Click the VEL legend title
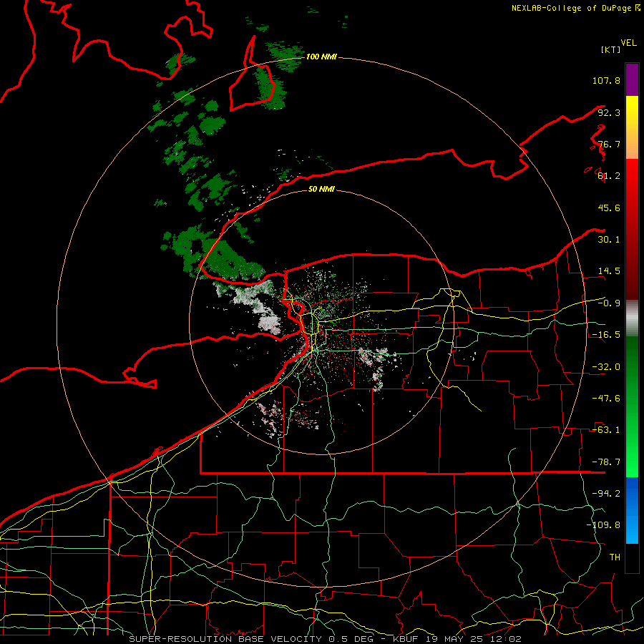The height and width of the screenshot is (644, 644). tap(628, 43)
